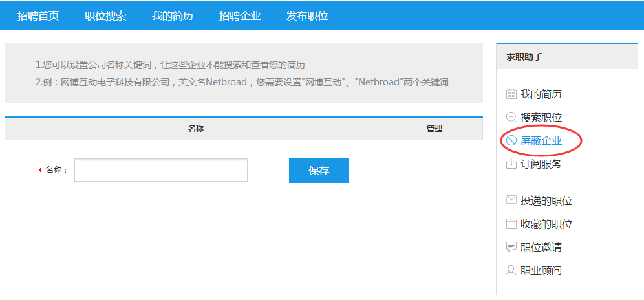Screen dimensions: 644x300
Task: Click the download-tray icon beside 订阅服务
Action: (x=511, y=164)
